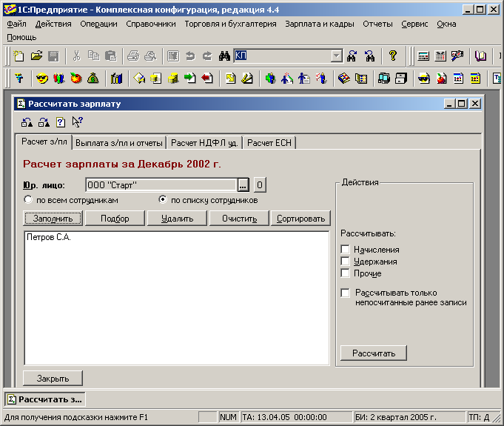This screenshot has height=426, width=504.
Task: Switch to 'Расчет НДФЛ уд.' tab
Action: pyautogui.click(x=204, y=143)
